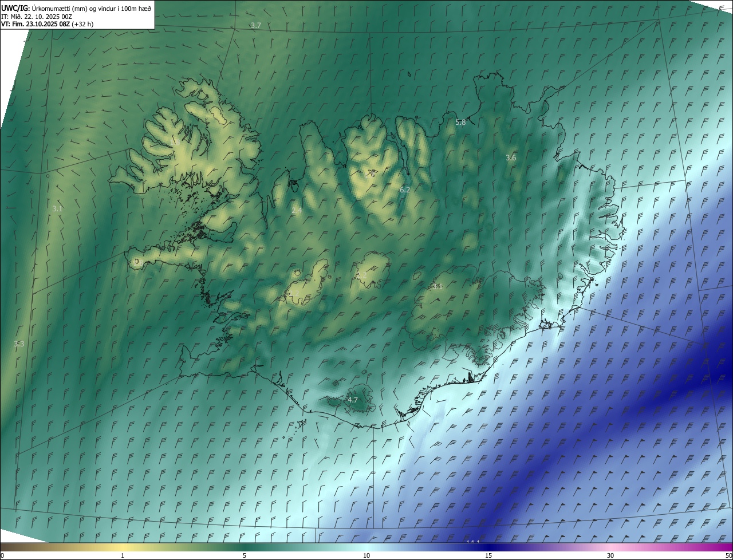Click the color scale tick label 10

click(x=366, y=556)
